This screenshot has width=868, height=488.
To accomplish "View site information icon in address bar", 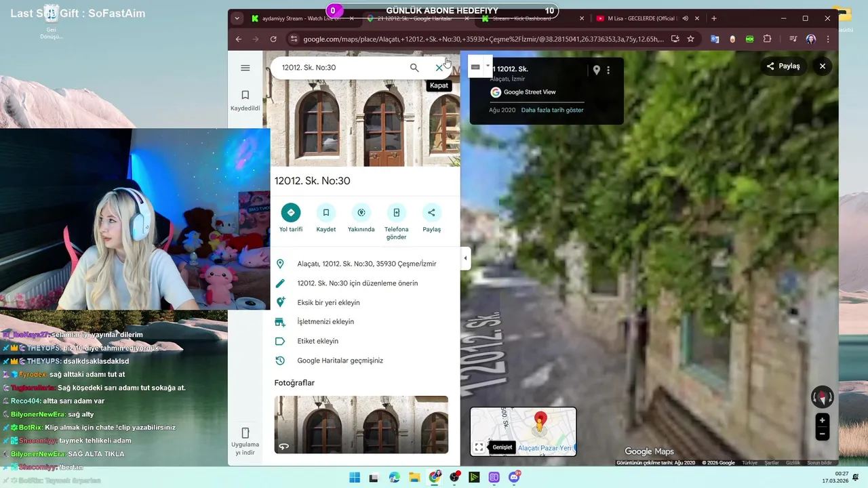I will (x=294, y=39).
